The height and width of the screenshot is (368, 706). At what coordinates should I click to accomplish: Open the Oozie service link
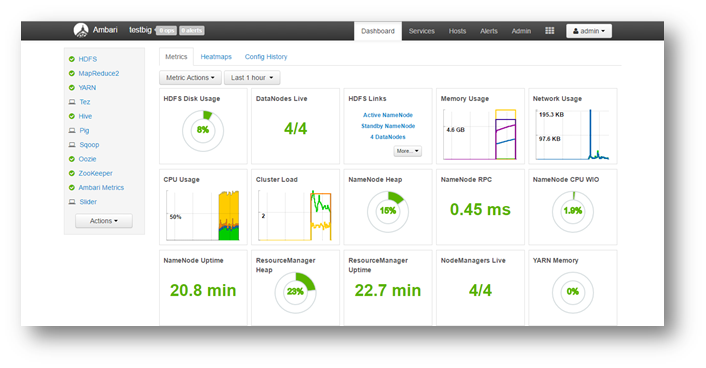87,159
